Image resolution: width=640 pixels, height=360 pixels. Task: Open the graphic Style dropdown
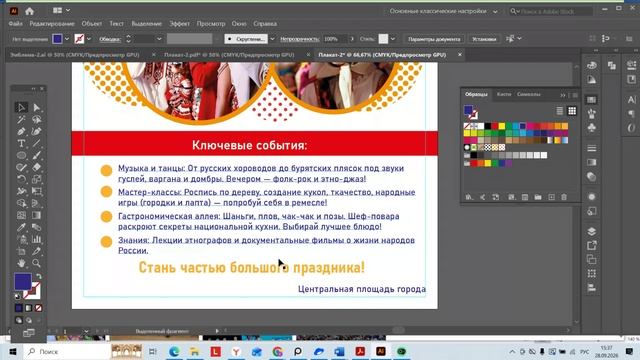393,39
